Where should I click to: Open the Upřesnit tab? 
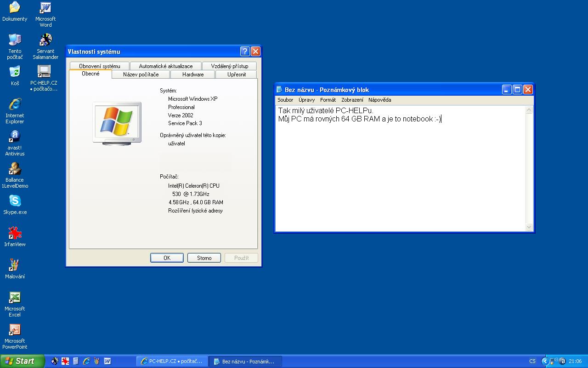237,74
